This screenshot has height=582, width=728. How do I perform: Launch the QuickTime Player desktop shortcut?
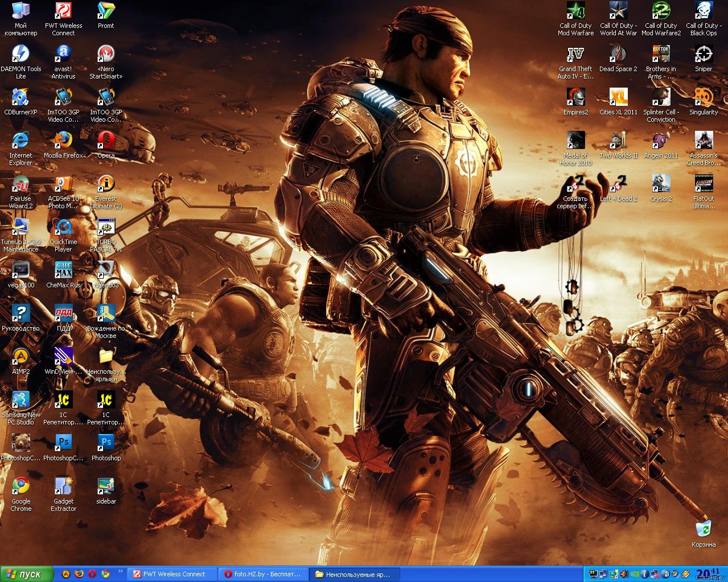(63, 234)
